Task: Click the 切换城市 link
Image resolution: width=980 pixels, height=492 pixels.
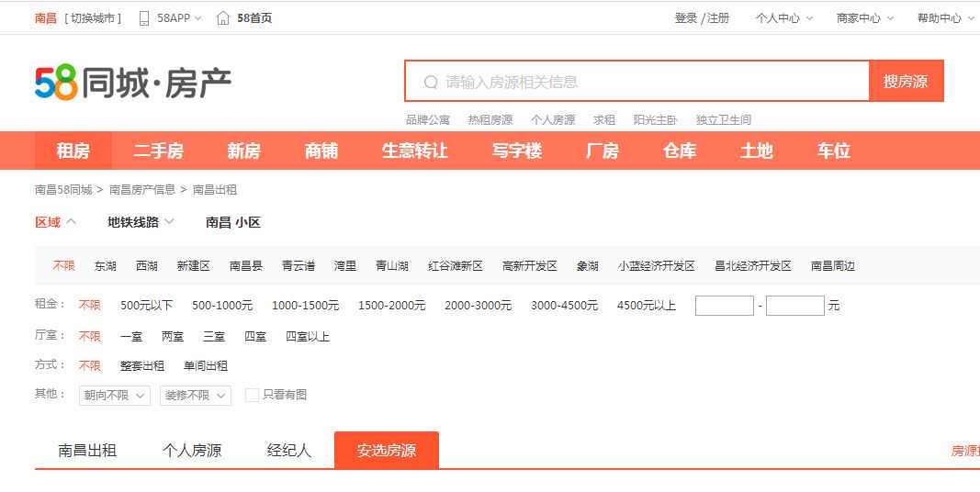Action: [93, 18]
